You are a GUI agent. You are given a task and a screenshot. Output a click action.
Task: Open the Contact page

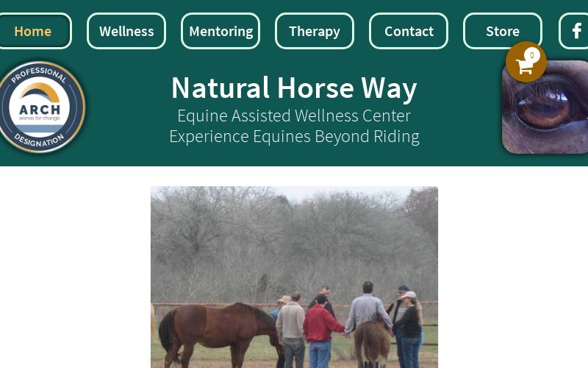409,31
